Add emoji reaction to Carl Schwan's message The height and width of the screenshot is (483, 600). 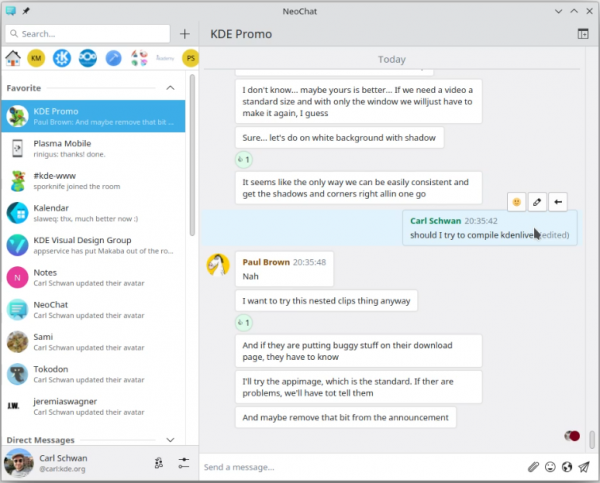click(x=516, y=202)
